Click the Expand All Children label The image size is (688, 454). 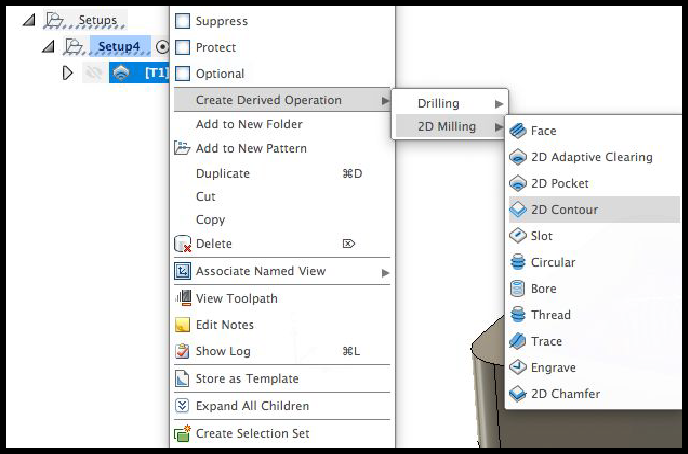click(x=252, y=406)
